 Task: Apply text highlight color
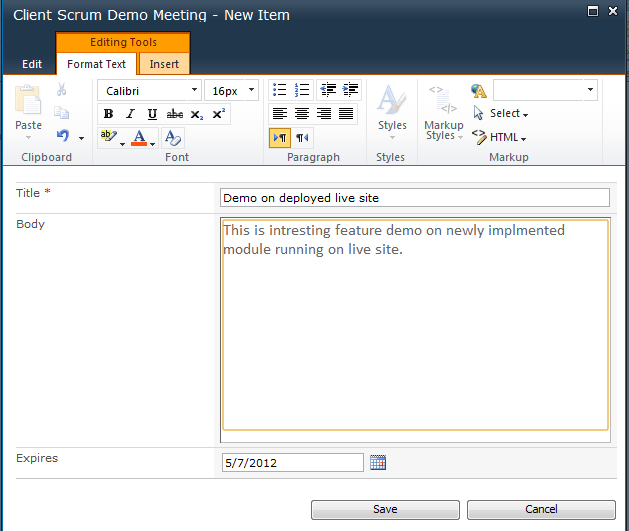tap(108, 137)
